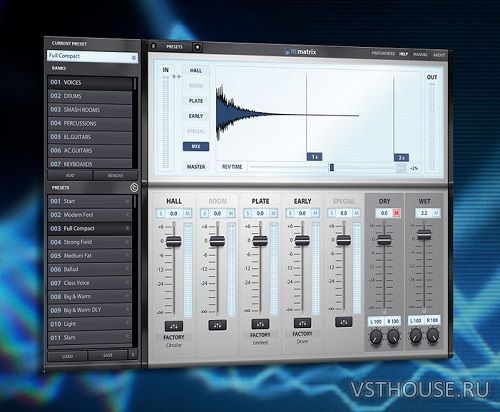Solo the EARLY channel
Screen dimensions: 500x412
[x=290, y=213]
